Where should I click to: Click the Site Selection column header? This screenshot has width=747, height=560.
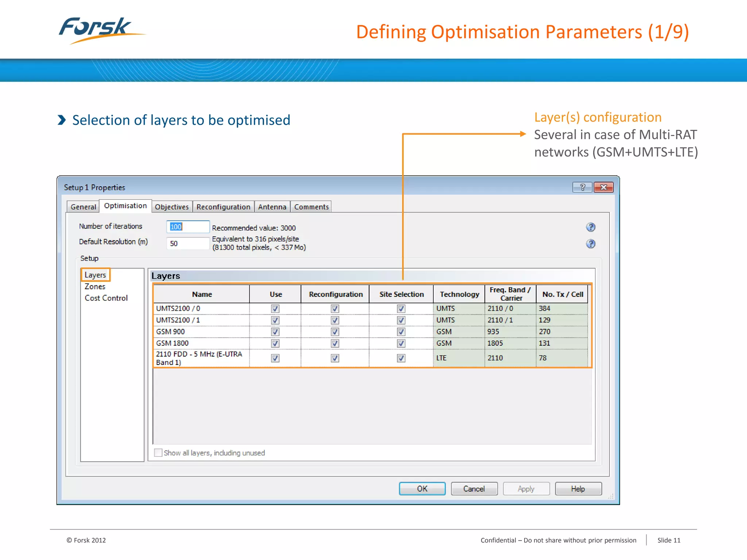coord(401,294)
